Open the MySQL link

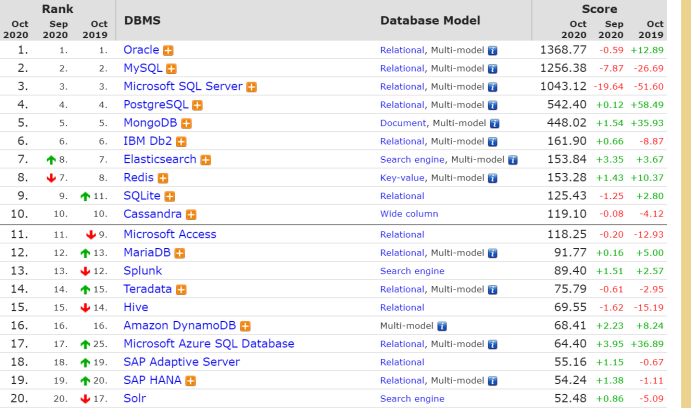(x=143, y=68)
